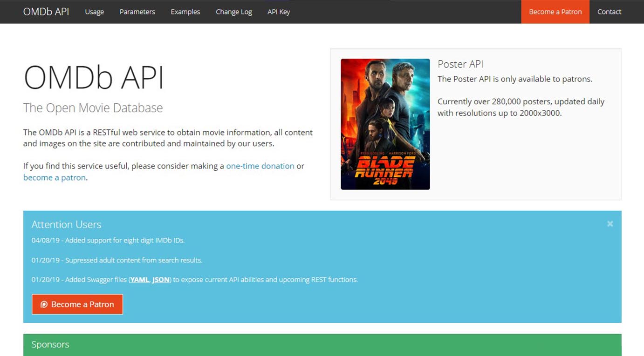Follow the become a patron text link
The image size is (644, 356).
point(55,177)
